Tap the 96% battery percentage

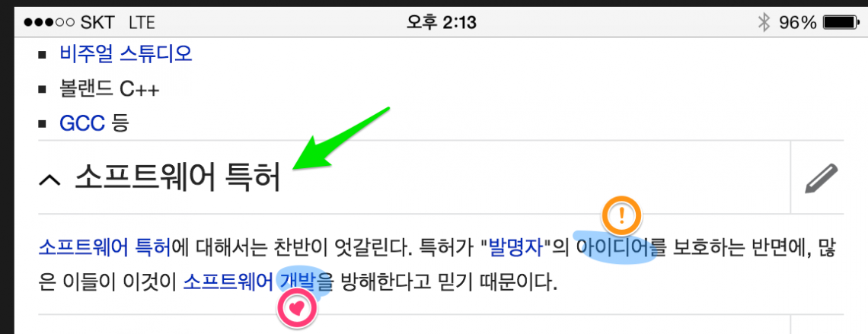click(798, 23)
